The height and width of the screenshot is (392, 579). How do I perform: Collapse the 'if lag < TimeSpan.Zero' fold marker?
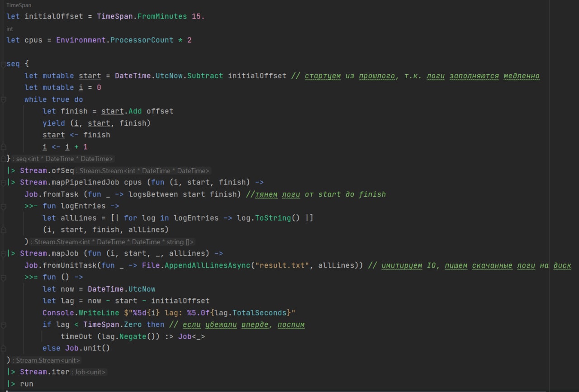3,325
